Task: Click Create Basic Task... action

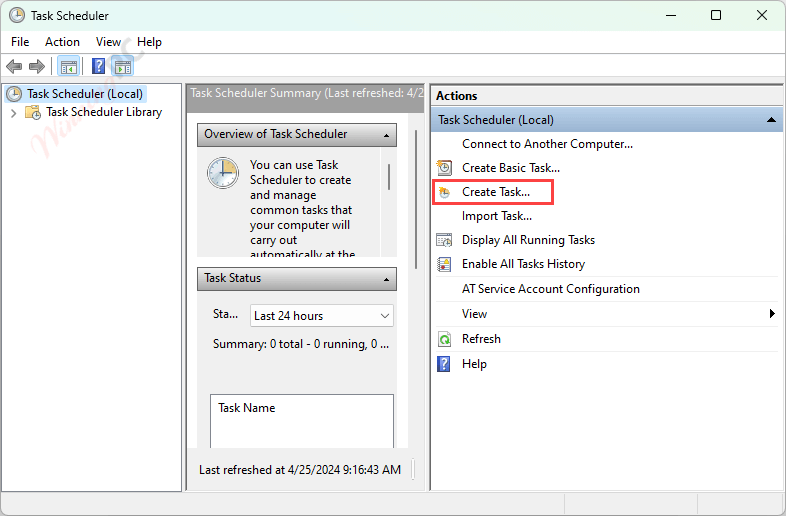Action: [511, 168]
